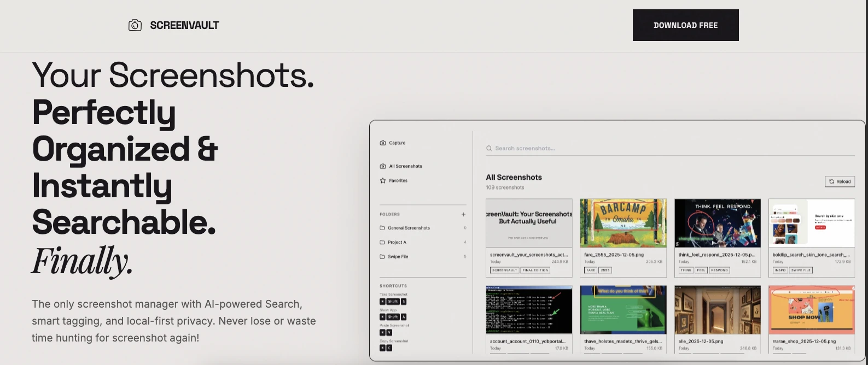Screen dimensions: 868x365
Task: Select the INSPO tag label
Action: click(x=780, y=270)
